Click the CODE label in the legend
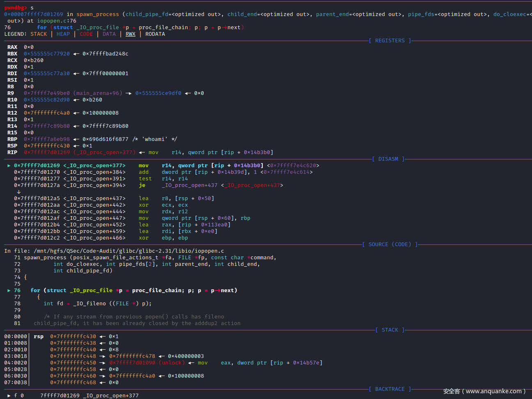Image resolution: width=532 pixels, height=399 pixels. tap(86, 34)
